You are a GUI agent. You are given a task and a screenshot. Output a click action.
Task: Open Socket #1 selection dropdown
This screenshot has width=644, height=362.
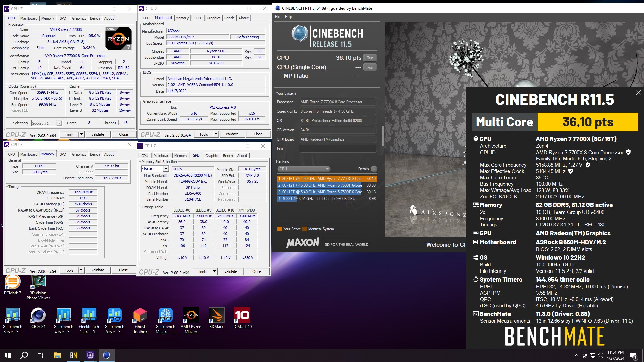click(x=46, y=123)
